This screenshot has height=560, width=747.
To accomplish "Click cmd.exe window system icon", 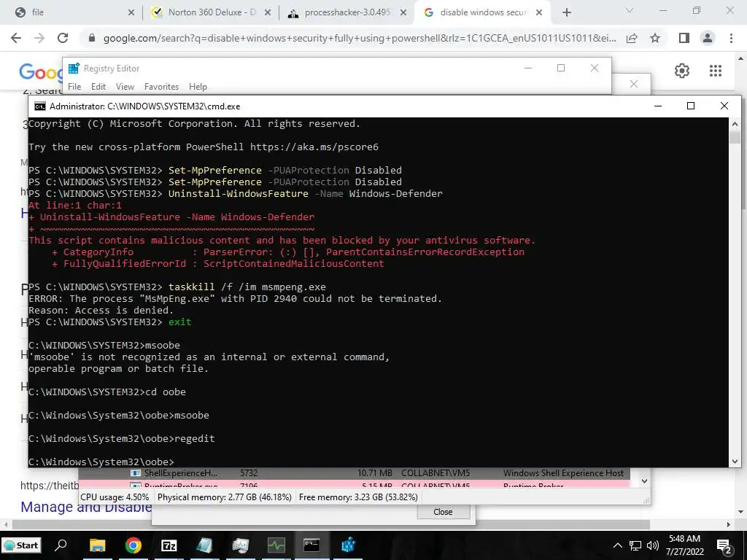I will tap(40, 106).
